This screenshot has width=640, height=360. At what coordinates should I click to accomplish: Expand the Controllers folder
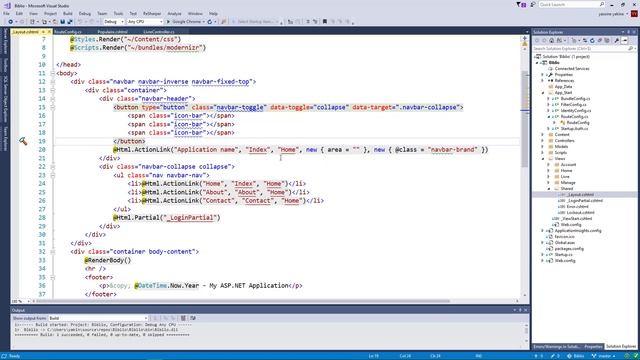(543, 140)
